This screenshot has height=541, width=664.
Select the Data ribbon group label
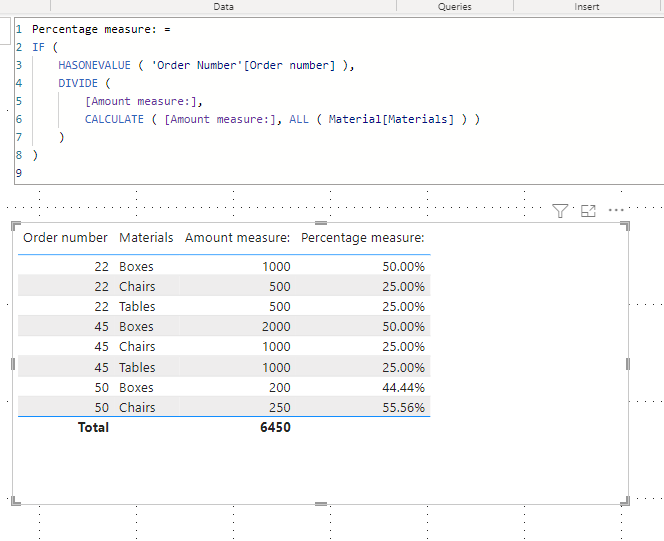223,6
